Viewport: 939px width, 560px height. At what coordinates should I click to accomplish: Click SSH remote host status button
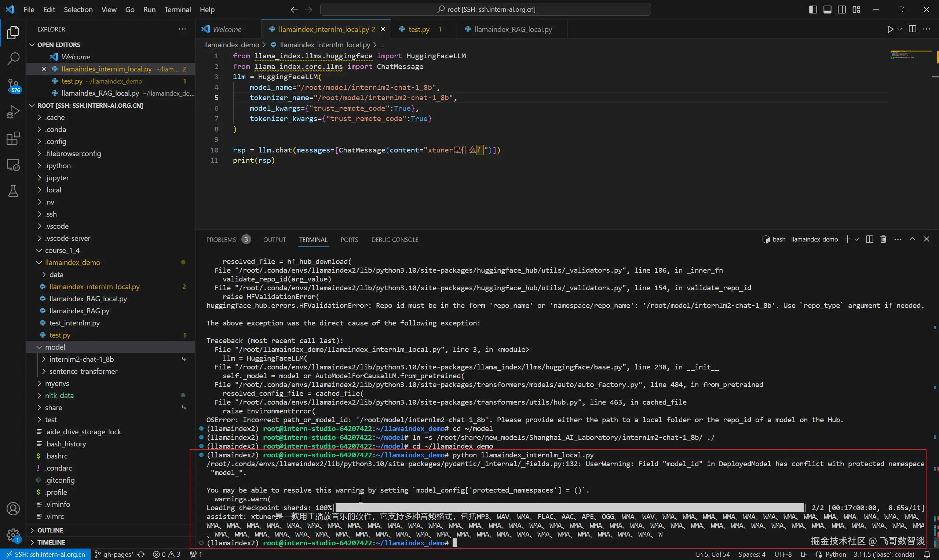45,555
